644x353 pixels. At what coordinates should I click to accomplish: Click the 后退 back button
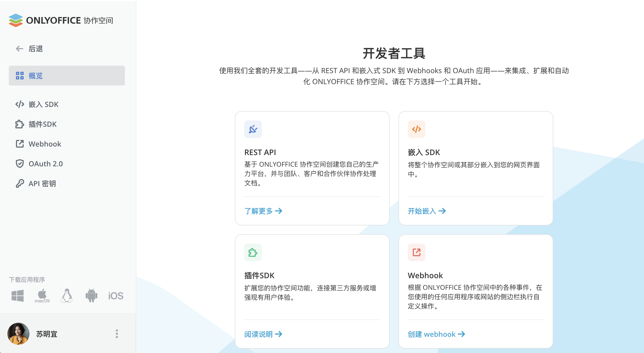pyautogui.click(x=29, y=49)
